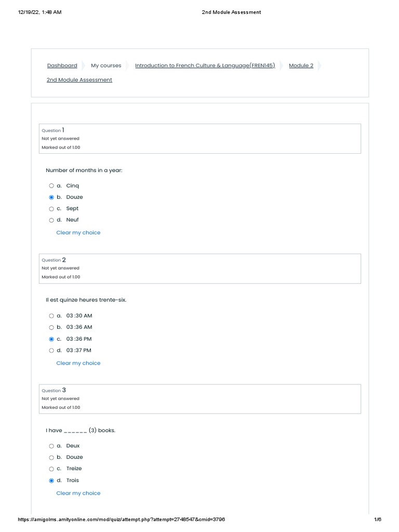Screen dimensions: 399x532
Task: Select Deux for Question 3
Action: pos(51,446)
